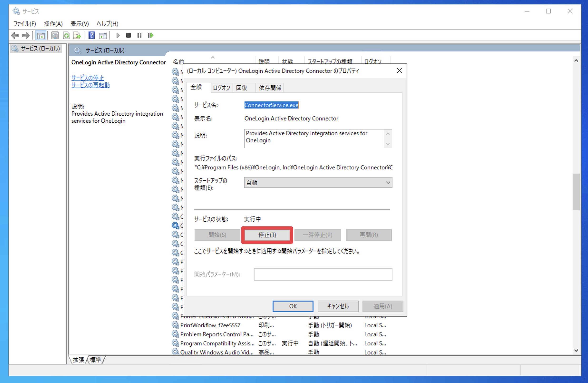Maximize the サービス window
588x383 pixels.
[548, 11]
